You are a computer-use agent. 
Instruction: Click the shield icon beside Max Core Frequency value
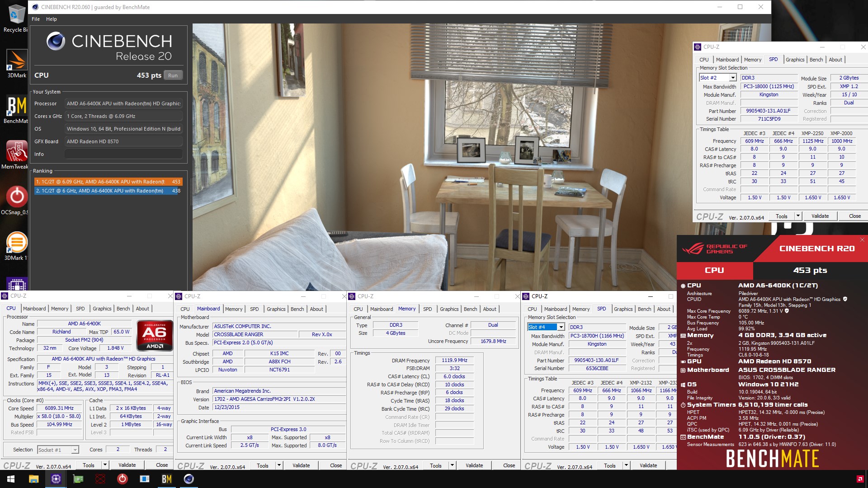[x=787, y=311]
